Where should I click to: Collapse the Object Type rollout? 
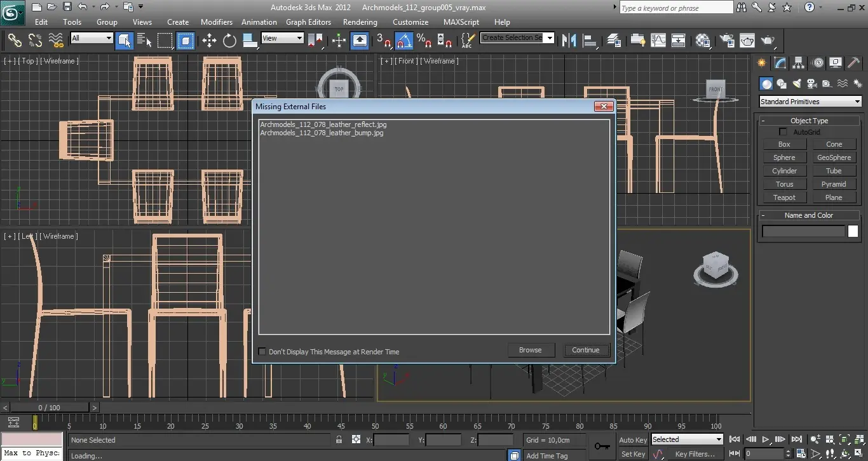tap(809, 121)
